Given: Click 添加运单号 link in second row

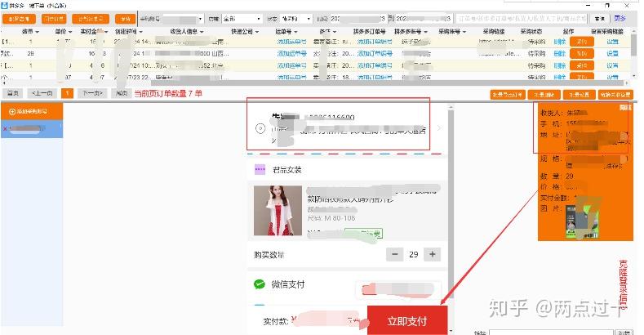Looking at the screenshot, I should [291, 53].
